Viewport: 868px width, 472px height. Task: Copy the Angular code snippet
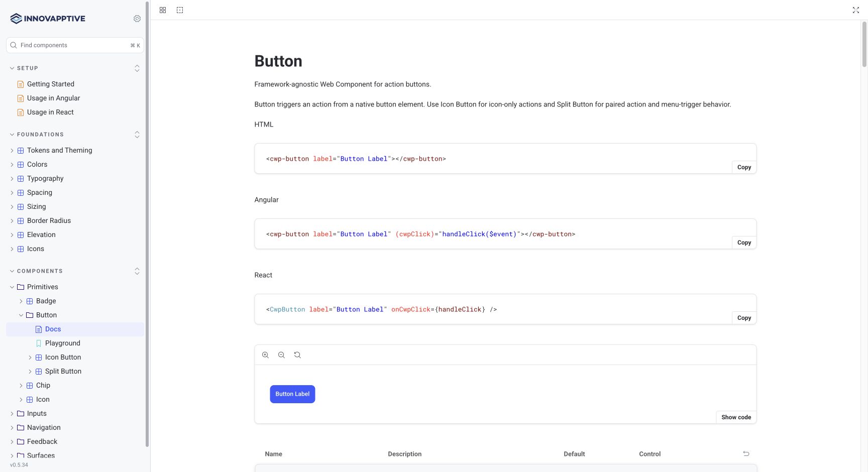coord(744,243)
